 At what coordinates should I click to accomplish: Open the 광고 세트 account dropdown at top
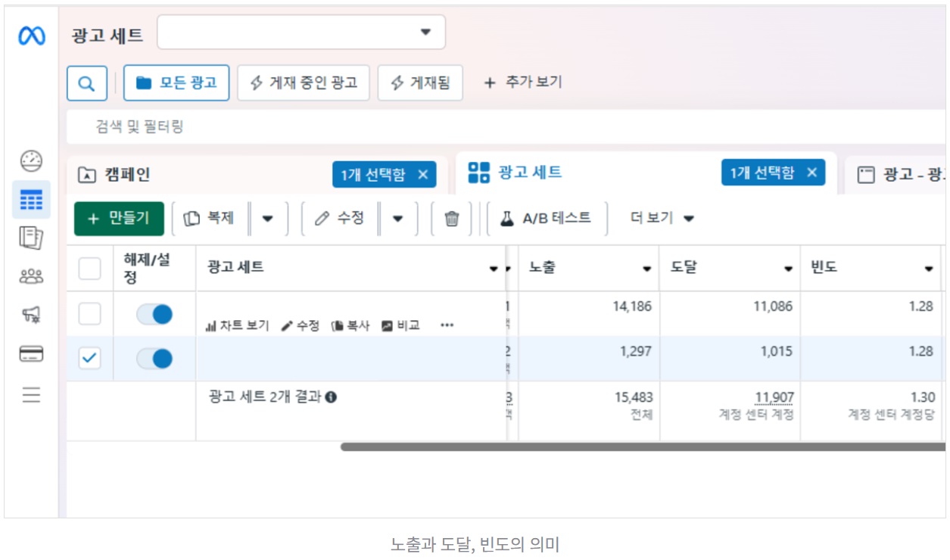(301, 32)
